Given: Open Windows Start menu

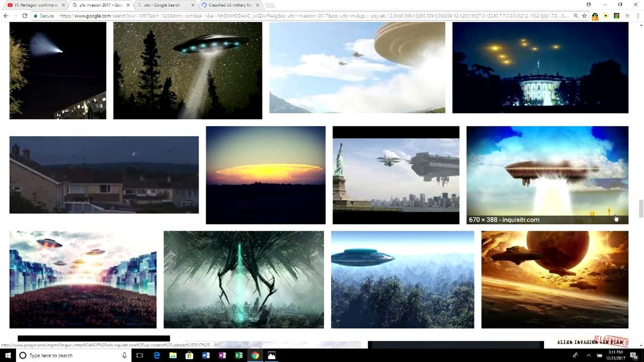Looking at the screenshot, I should (8, 355).
